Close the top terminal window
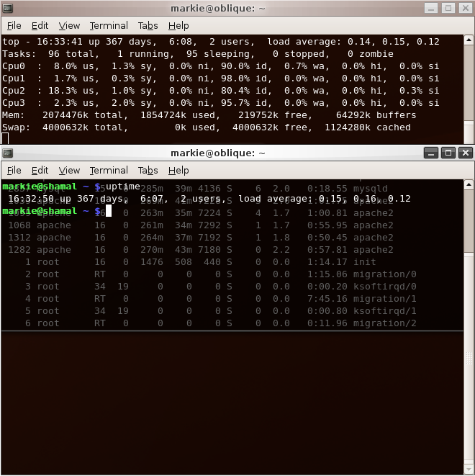 point(466,8)
